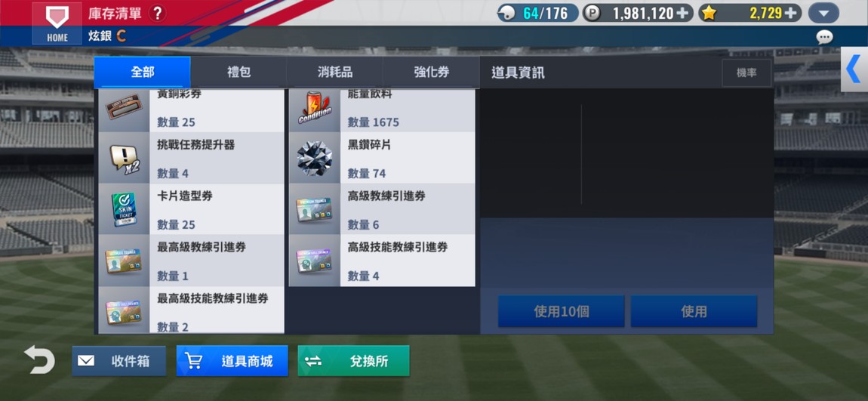Screen dimensions: 868x401
Task: Tap the back arrow icon
Action: click(39, 360)
